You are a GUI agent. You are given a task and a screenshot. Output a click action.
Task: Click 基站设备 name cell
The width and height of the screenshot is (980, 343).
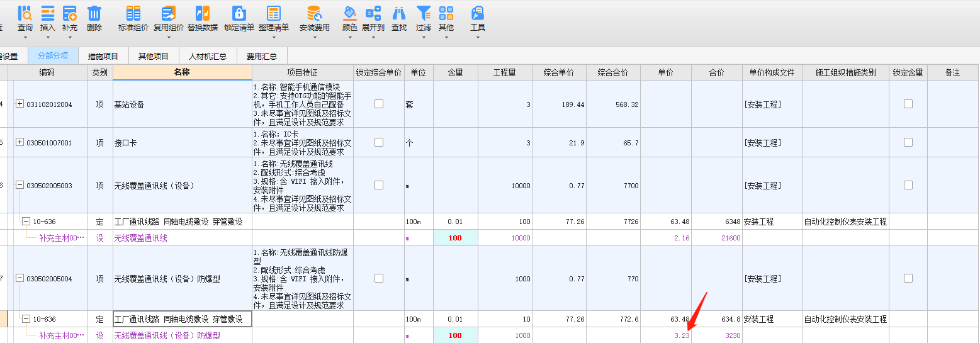click(183, 104)
